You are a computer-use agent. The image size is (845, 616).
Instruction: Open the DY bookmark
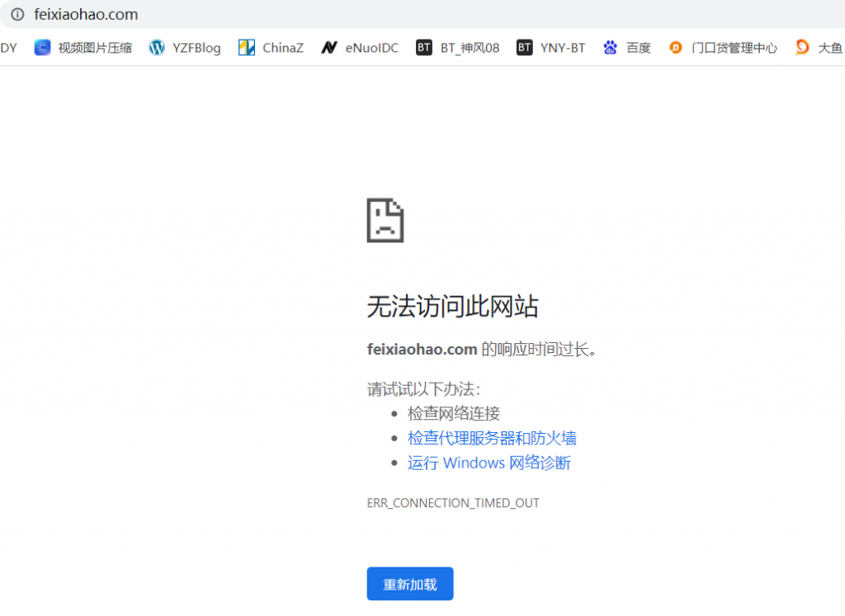pos(8,48)
